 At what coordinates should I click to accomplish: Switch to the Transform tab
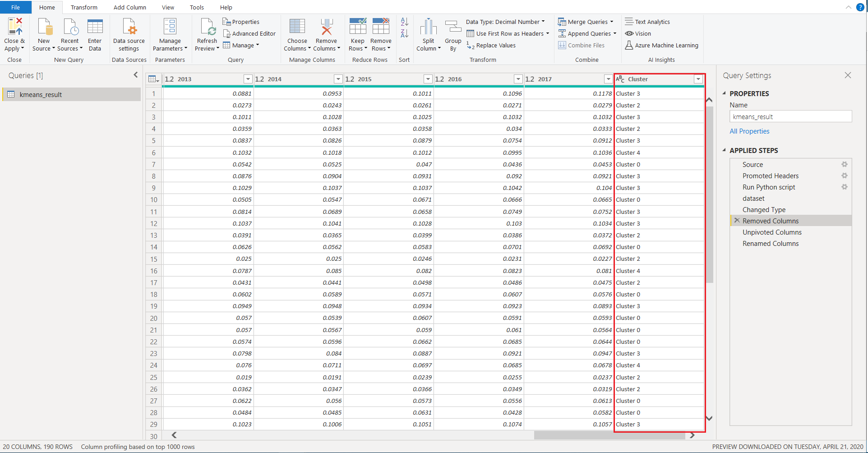point(84,7)
